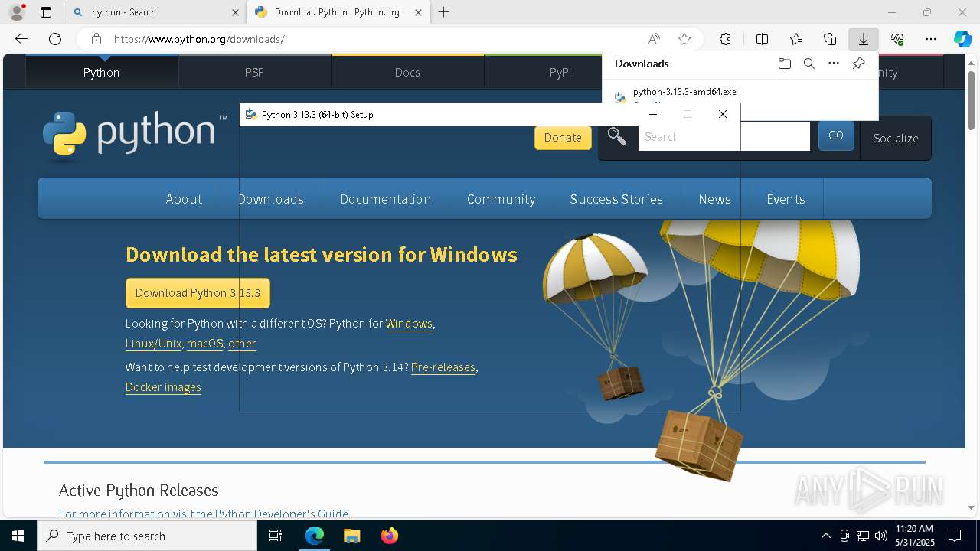Close the python - Search tab
The height and width of the screenshot is (551, 980).
click(x=235, y=12)
